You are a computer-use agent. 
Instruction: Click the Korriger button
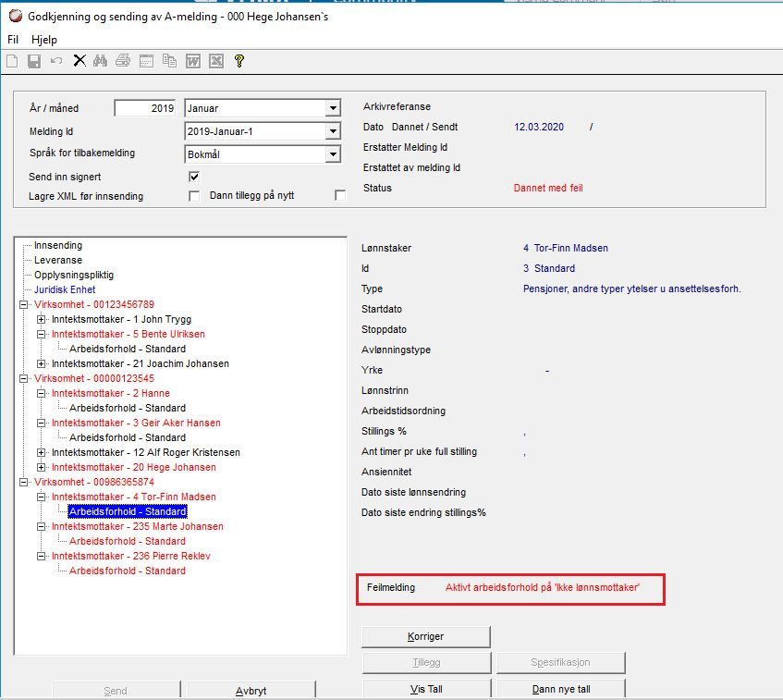(425, 637)
